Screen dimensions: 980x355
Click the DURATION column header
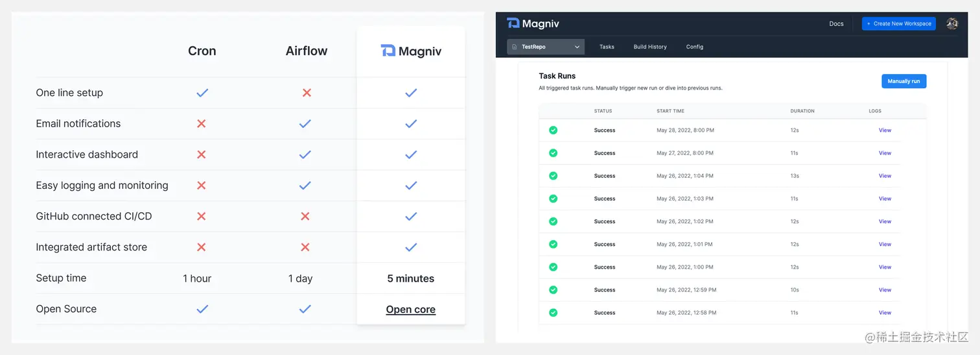tap(802, 111)
